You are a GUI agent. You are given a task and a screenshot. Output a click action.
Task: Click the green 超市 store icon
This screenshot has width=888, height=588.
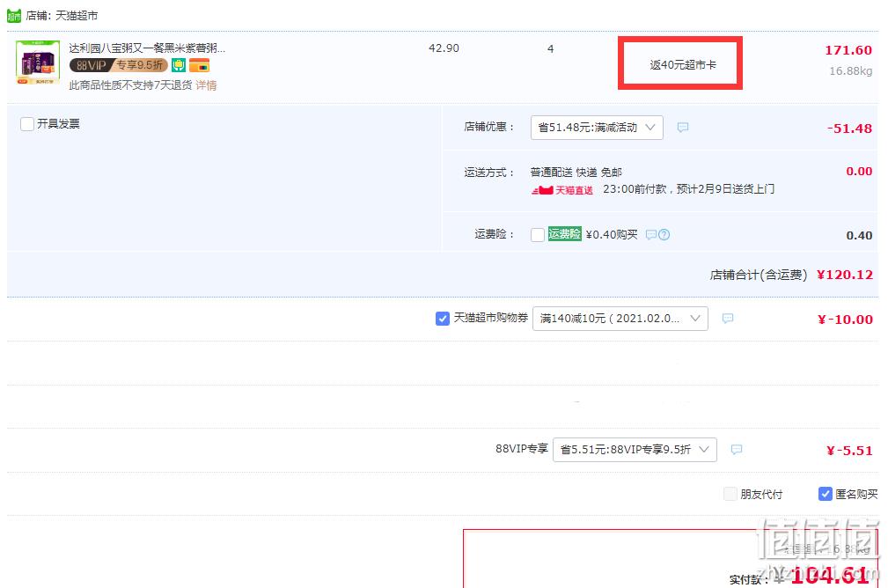click(x=13, y=16)
